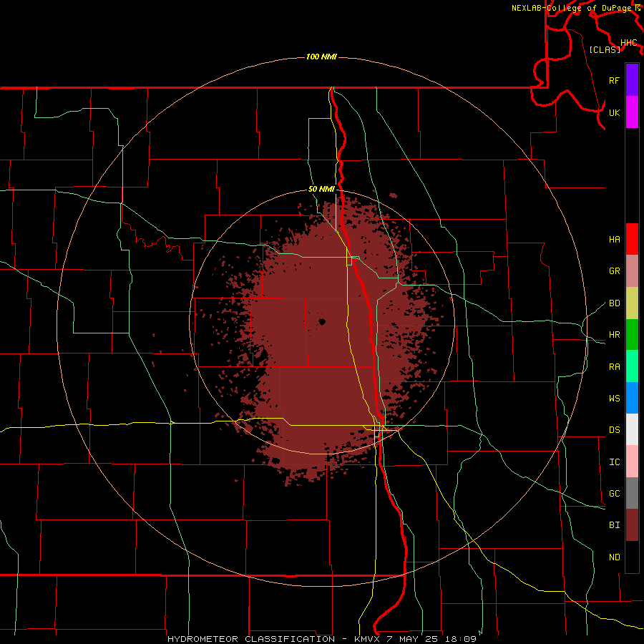
Task: Click the NEXLAB-College of DuPage text
Action: (x=572, y=8)
